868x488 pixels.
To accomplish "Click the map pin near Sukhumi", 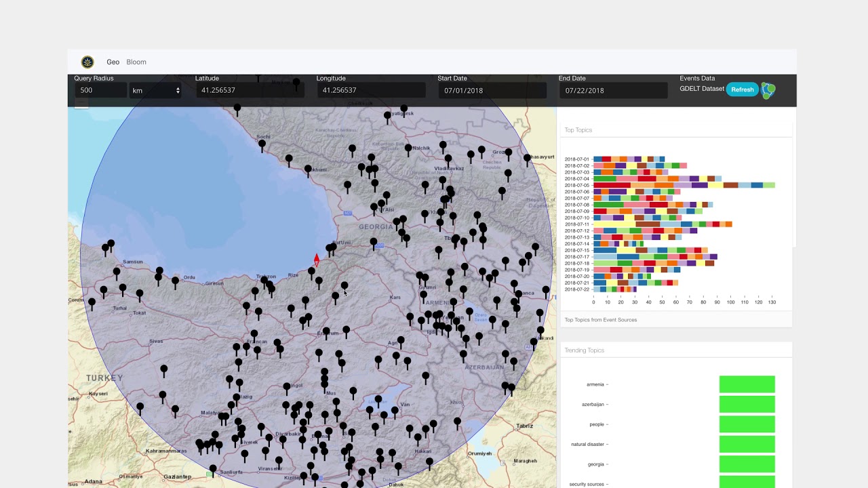I will pyautogui.click(x=308, y=169).
